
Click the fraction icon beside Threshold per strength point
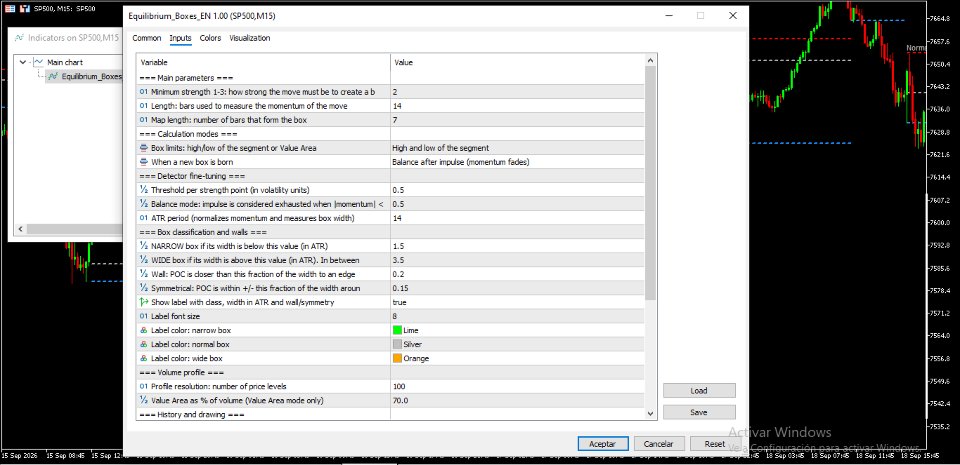[144, 190]
